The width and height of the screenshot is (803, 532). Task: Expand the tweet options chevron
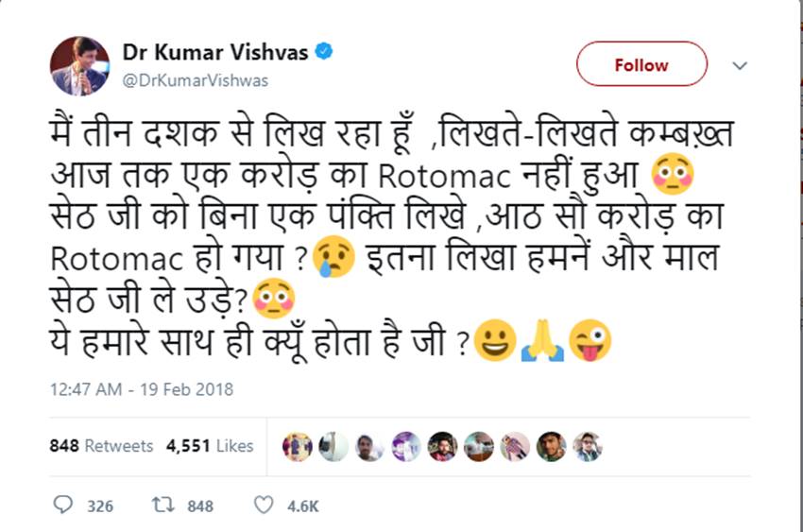740,65
